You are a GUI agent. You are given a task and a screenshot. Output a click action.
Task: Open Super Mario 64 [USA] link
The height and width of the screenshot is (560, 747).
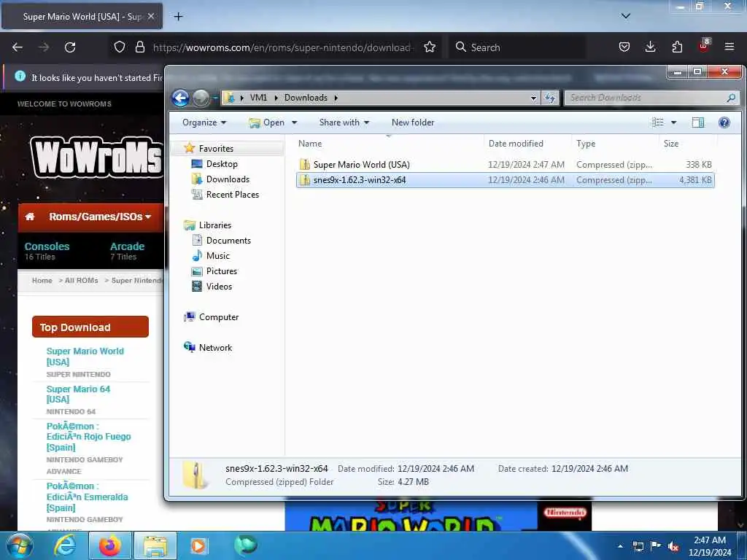pyautogui.click(x=78, y=394)
